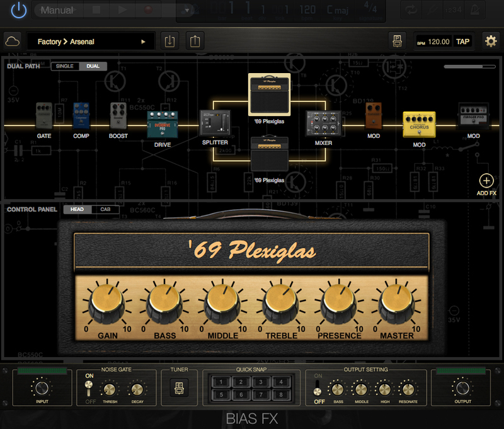Select the upper '69 Plexiglas amp
The image size is (504, 429).
tap(270, 94)
